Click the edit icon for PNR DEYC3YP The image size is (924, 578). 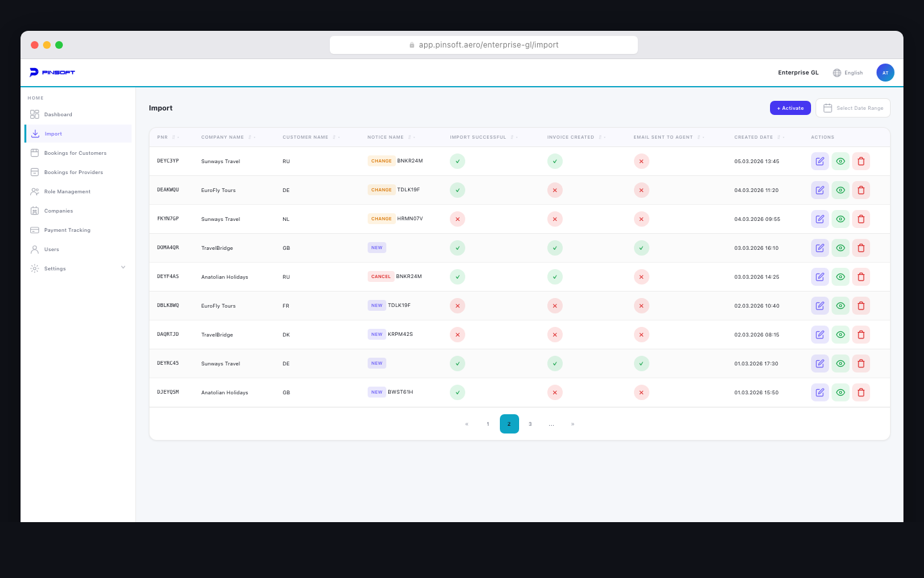819,161
